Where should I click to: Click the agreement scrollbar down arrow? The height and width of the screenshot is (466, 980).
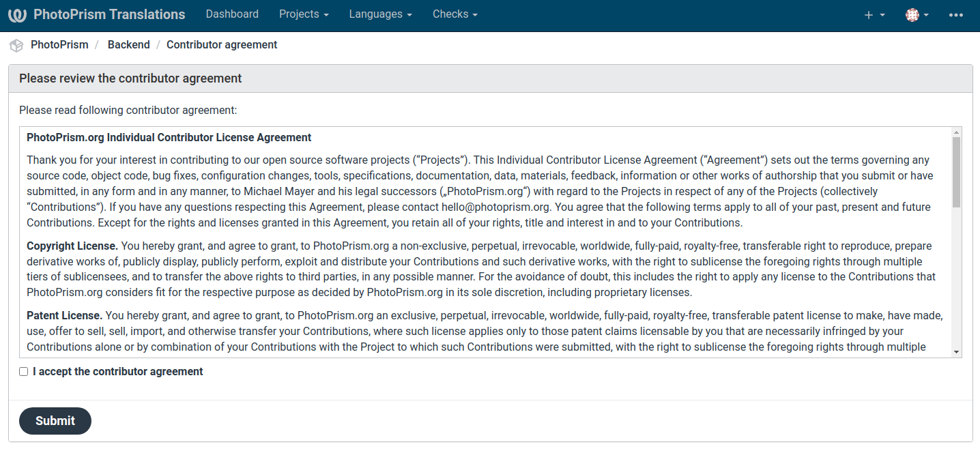click(956, 352)
